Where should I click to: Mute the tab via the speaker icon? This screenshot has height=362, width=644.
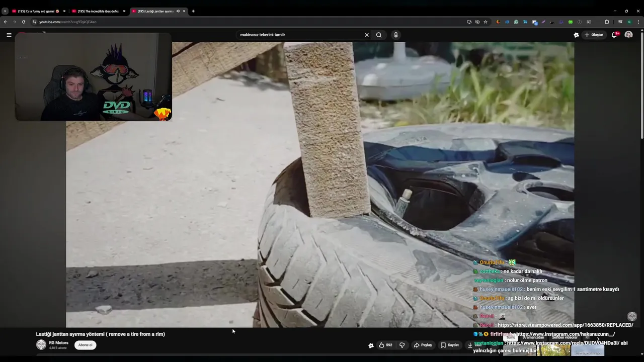click(178, 11)
